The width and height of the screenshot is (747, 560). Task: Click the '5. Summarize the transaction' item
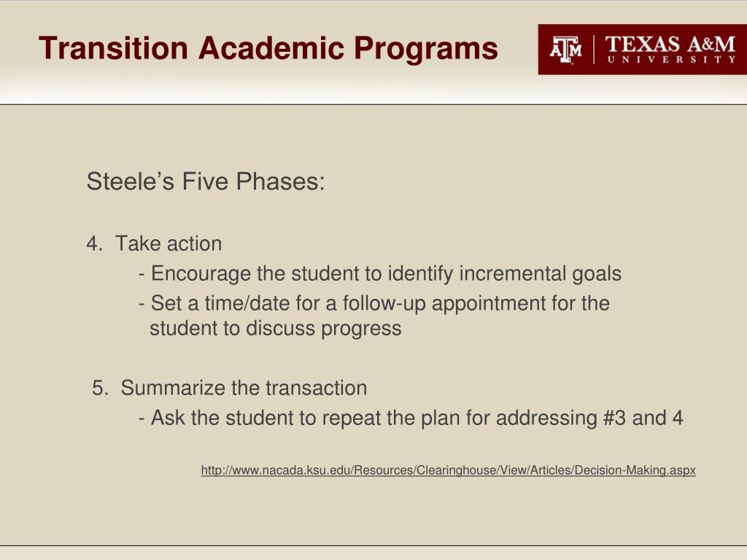point(230,388)
